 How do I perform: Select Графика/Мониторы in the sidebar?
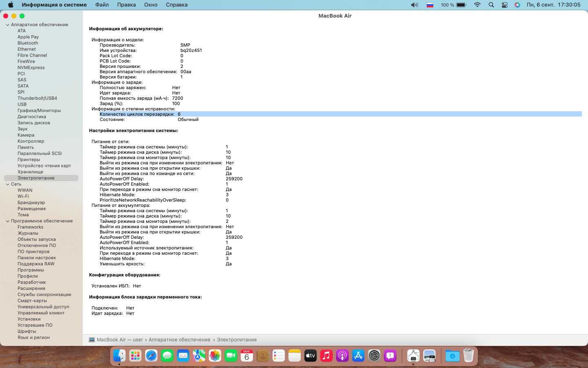[x=39, y=110]
